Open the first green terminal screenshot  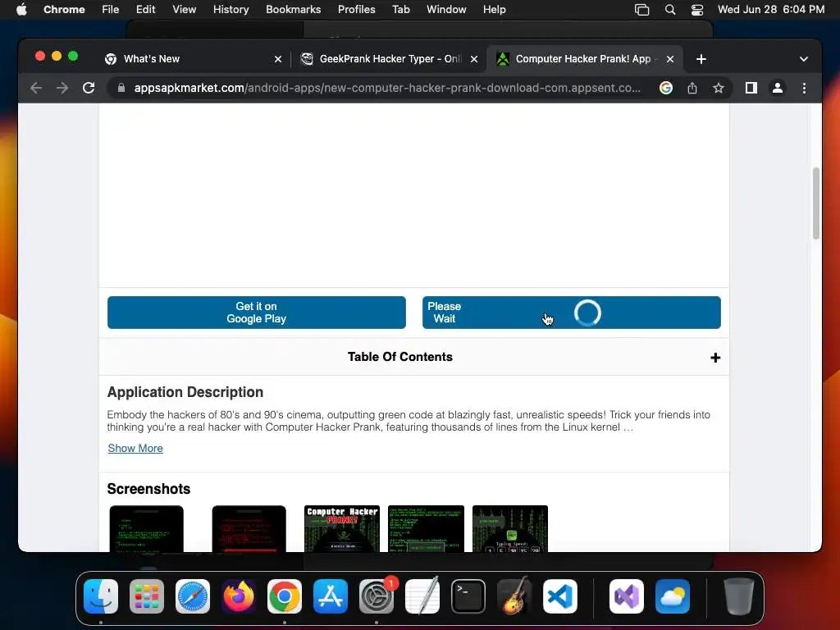146,529
